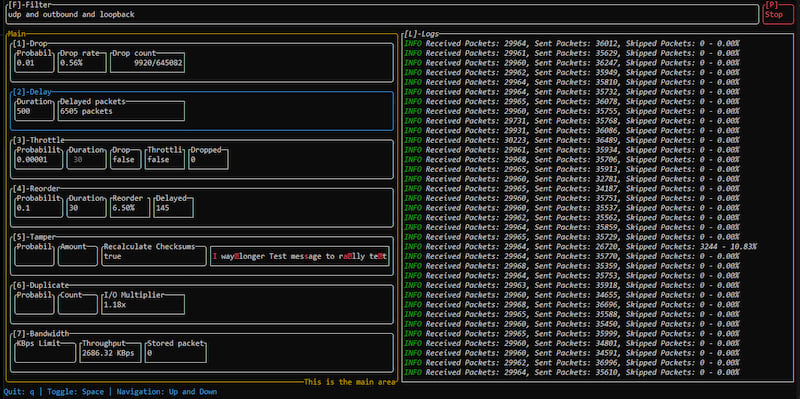Click Throttling status box showing false
The width and height of the screenshot is (800, 399).
[165, 159]
